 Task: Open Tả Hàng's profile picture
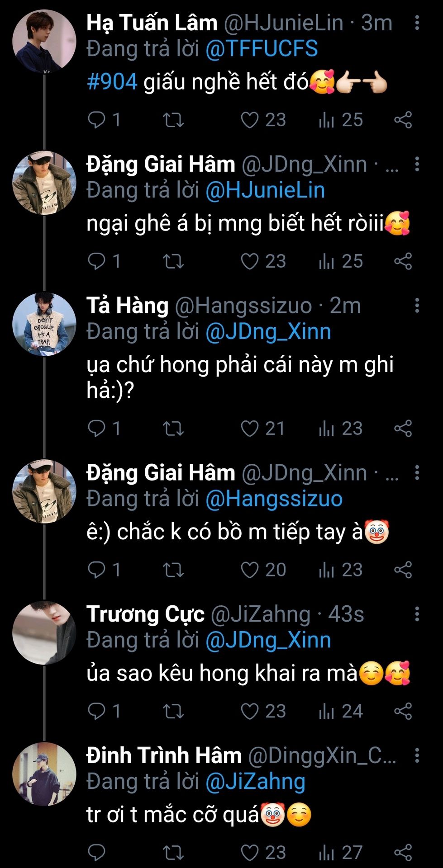[x=44, y=325]
